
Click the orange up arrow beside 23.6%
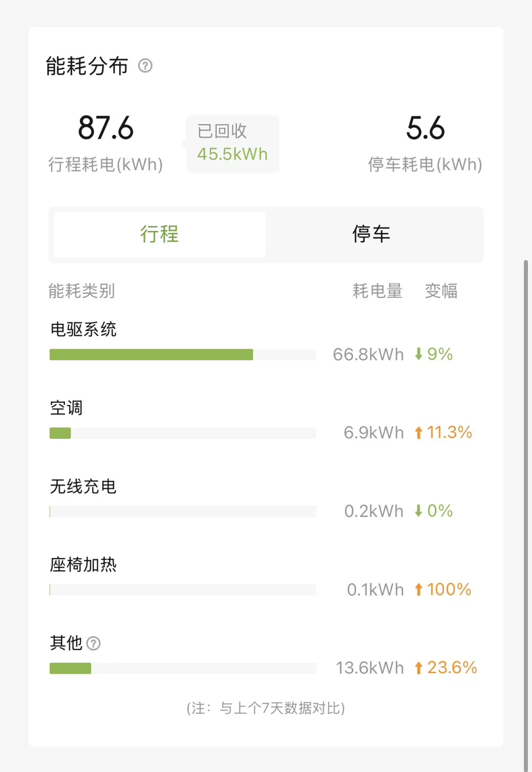(x=418, y=668)
